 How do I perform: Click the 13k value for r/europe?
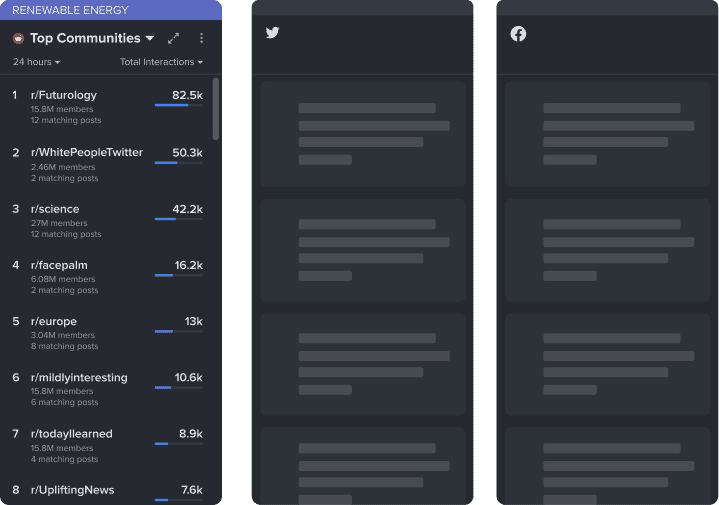pos(194,322)
